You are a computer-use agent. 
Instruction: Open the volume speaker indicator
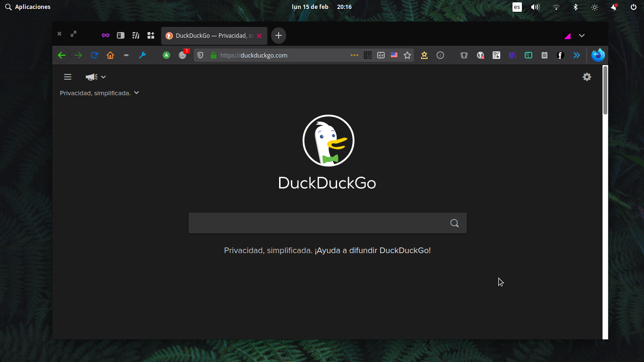(x=535, y=7)
